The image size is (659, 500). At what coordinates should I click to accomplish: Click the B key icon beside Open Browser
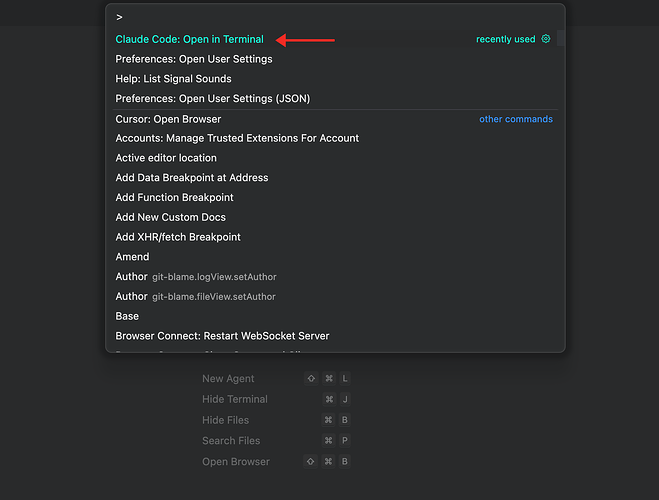click(345, 461)
